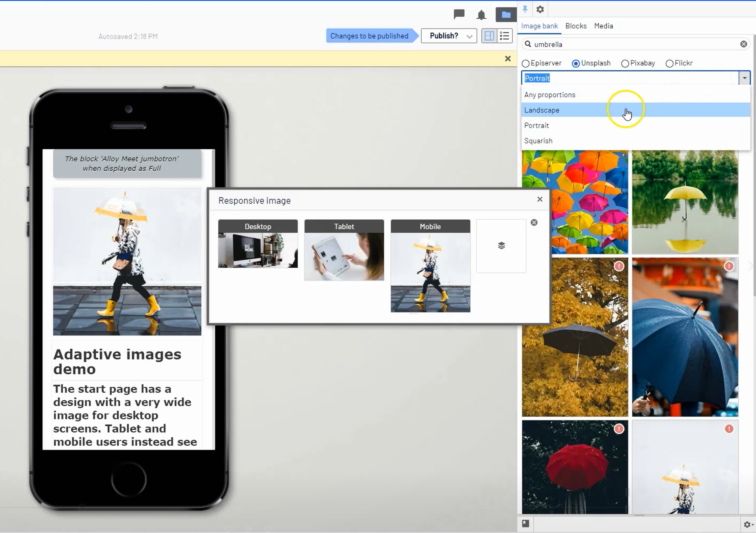Click the Publish? button
Image resolution: width=756 pixels, height=533 pixels.
coord(444,36)
